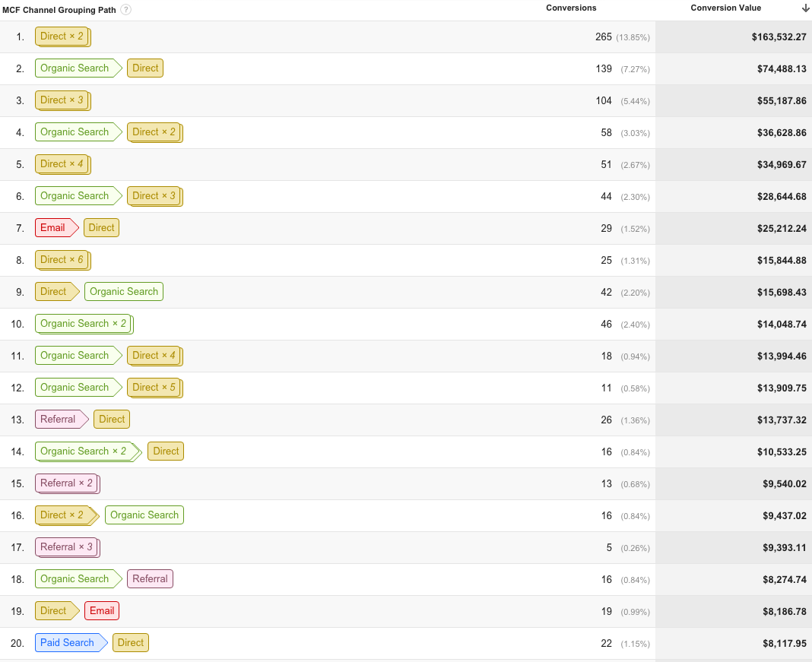This screenshot has width=812, height=662.
Task: Click the $55,187.86 conversion value
Action: point(782,101)
